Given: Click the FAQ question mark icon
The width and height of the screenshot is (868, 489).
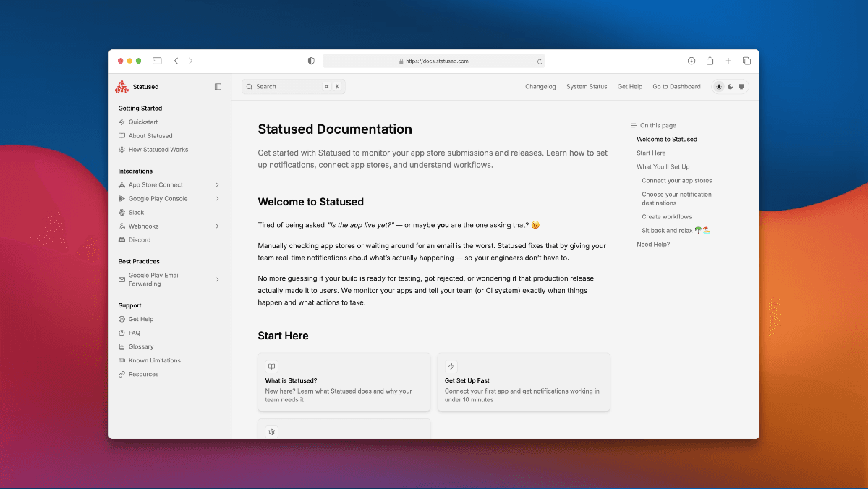Looking at the screenshot, I should pos(121,333).
